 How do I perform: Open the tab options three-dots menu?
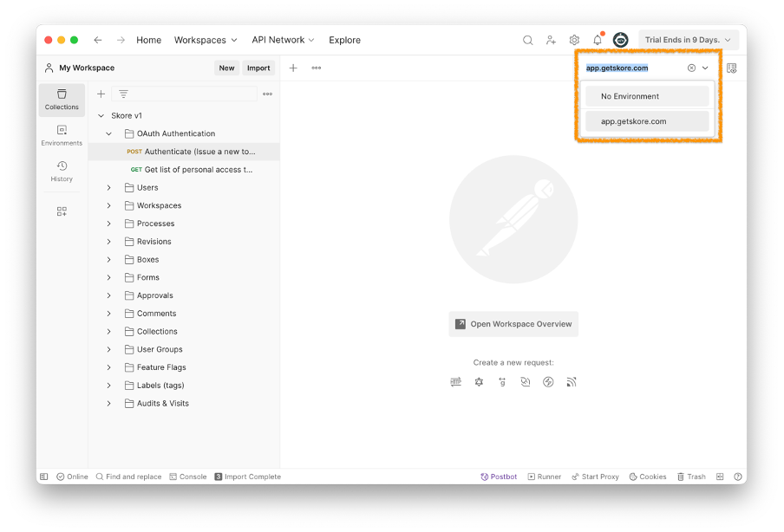click(316, 68)
